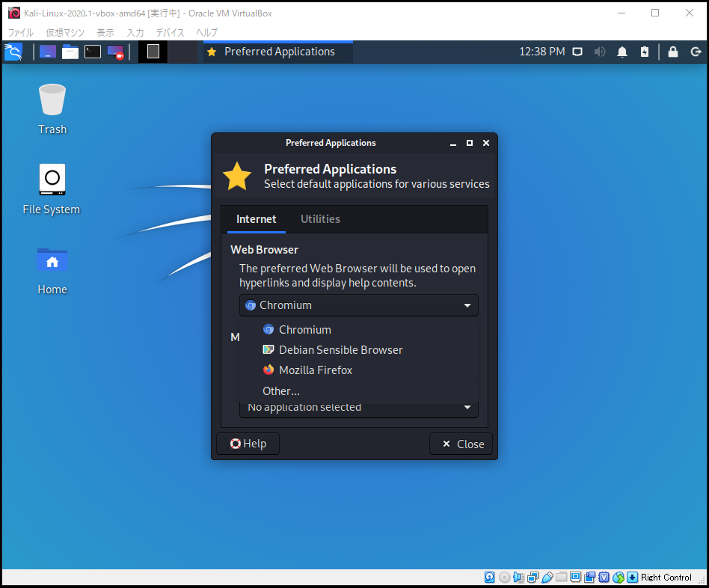Open the VirtualBox デバイス menu
Screen dimensions: 709x588
click(170, 33)
